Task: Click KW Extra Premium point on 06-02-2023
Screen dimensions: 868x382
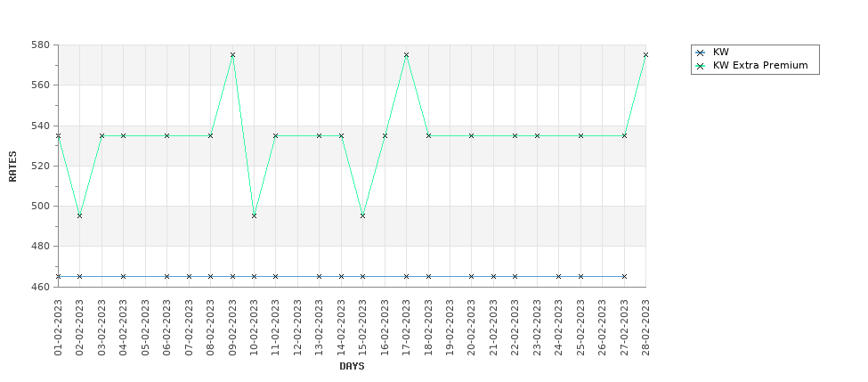Action: (166, 135)
